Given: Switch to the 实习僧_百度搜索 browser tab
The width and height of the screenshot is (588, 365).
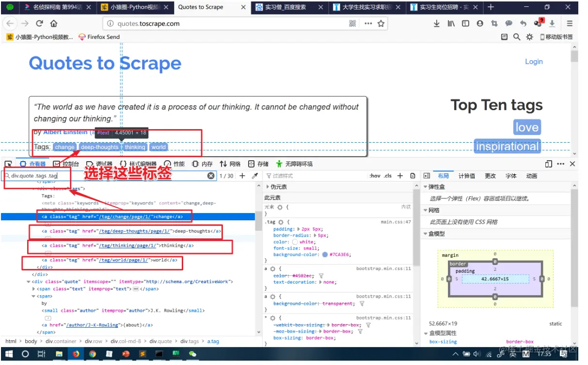Looking at the screenshot, I should [288, 7].
